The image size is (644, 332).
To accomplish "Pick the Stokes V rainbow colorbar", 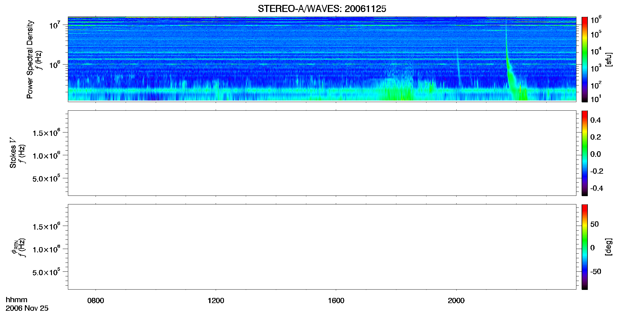I will pyautogui.click(x=585, y=153).
